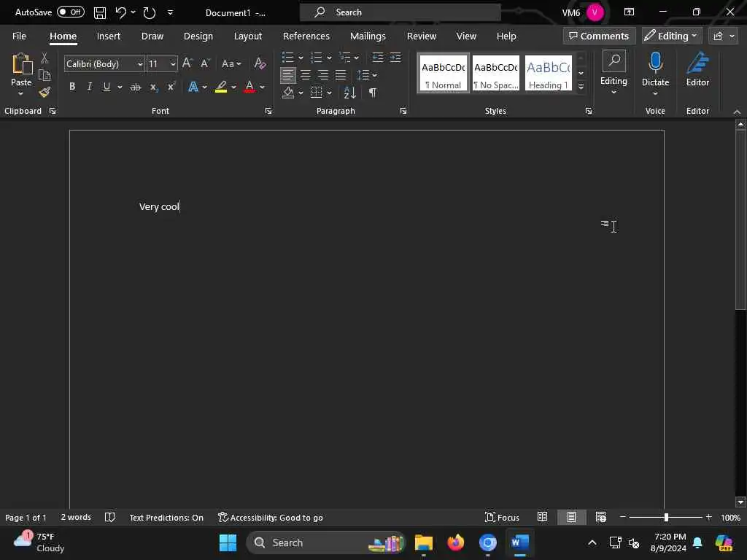Open the References tab
Screen dimensions: 747x560
[306, 36]
